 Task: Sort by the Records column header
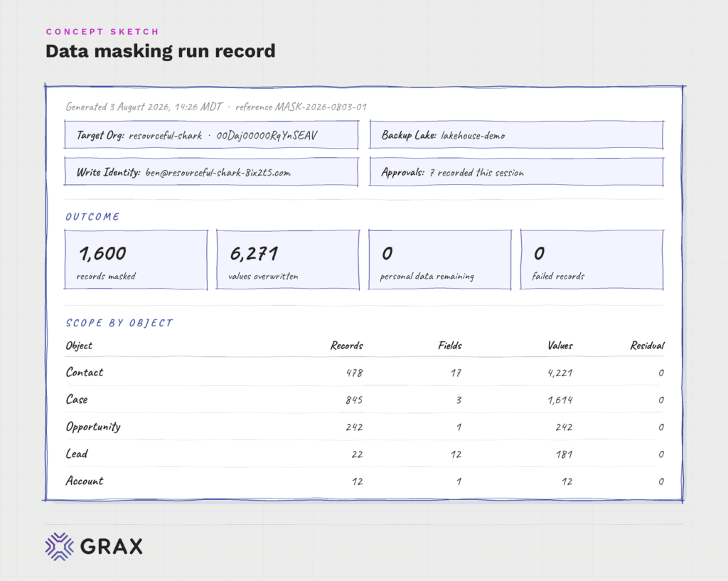[347, 346]
